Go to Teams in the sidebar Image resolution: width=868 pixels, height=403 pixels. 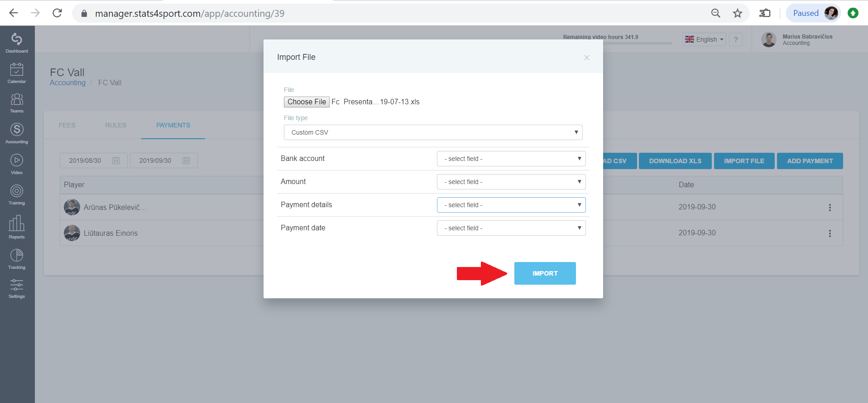[17, 103]
